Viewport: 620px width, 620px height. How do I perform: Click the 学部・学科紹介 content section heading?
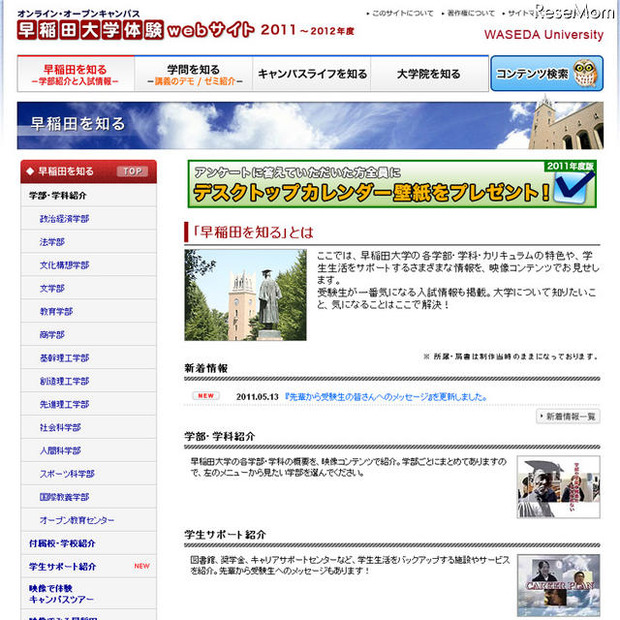pos(220,437)
